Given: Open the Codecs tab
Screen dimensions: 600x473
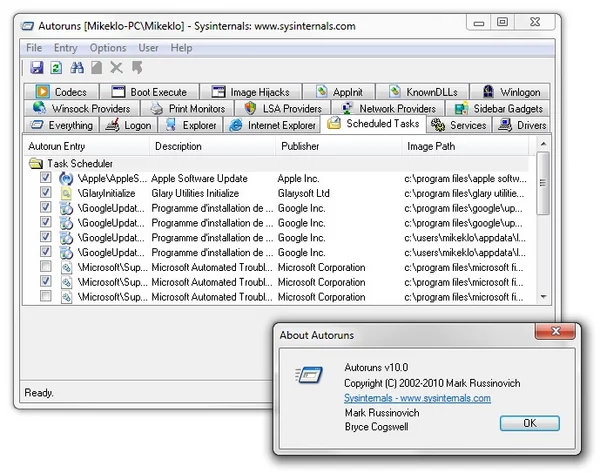Looking at the screenshot, I should (61, 92).
